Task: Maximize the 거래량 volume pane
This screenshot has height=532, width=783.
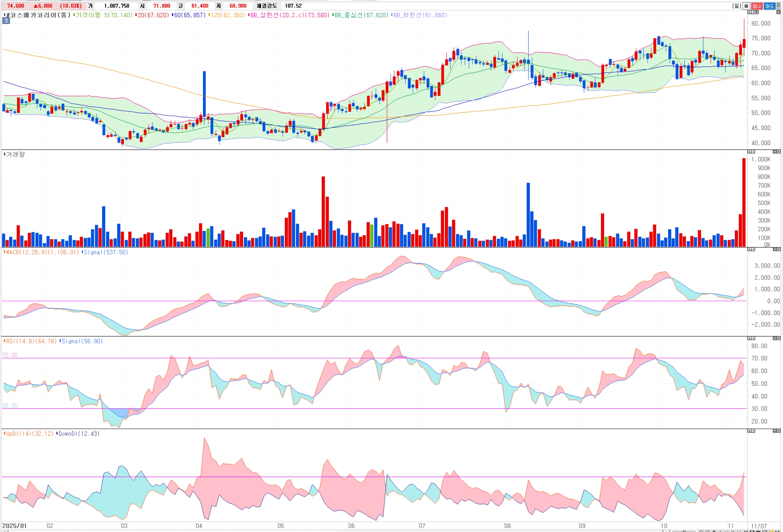Action: pyautogui.click(x=775, y=151)
